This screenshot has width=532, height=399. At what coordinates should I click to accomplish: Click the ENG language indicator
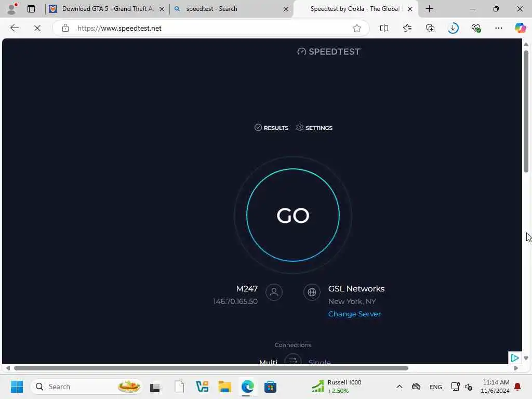point(436,387)
